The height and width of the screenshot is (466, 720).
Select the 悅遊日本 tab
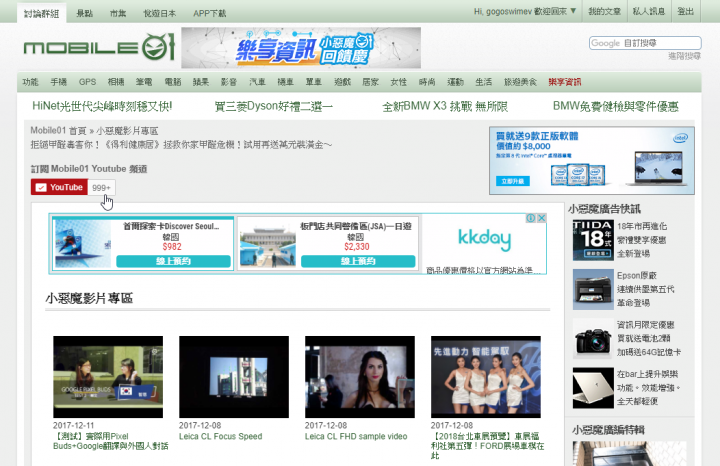pos(159,13)
